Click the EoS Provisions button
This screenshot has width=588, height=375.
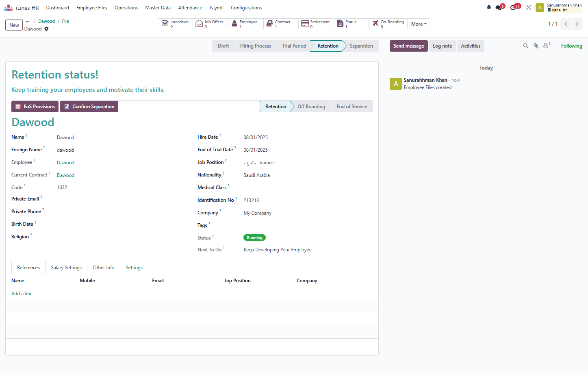35,107
